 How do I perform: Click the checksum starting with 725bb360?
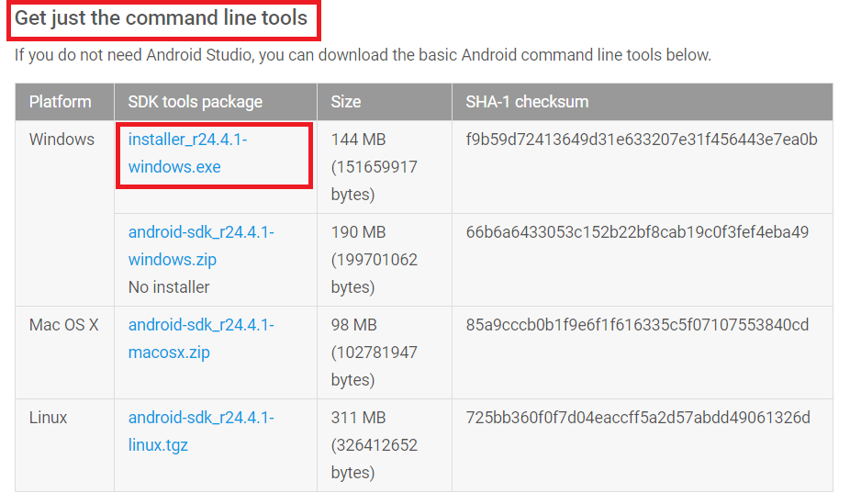pos(638,418)
